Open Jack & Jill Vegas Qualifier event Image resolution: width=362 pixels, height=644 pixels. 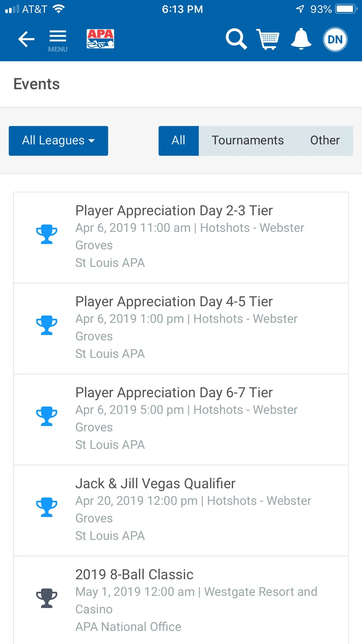[x=155, y=484]
